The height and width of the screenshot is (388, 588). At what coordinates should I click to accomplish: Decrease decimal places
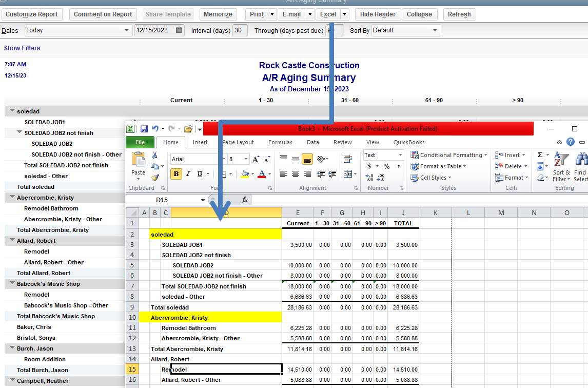coord(381,177)
